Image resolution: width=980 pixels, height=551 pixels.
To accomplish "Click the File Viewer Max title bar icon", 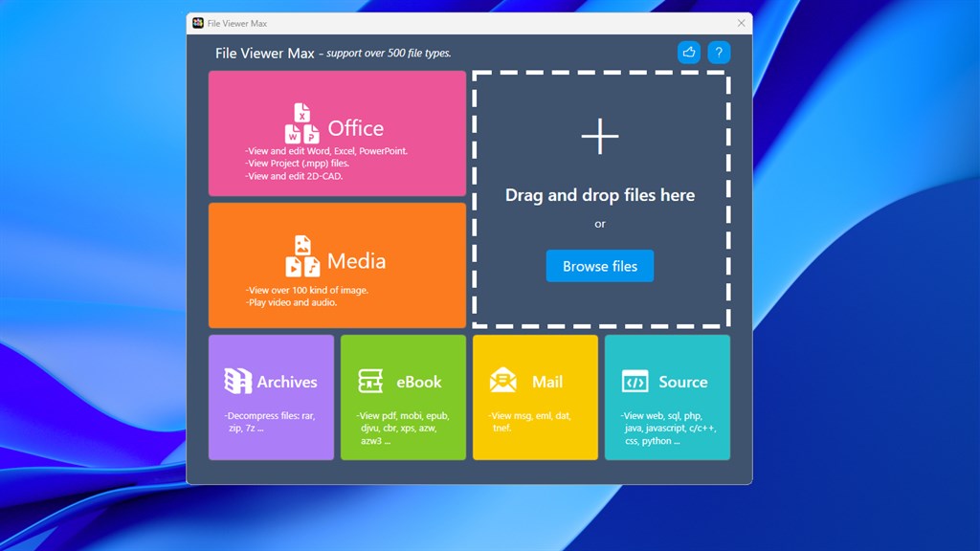I will (x=198, y=23).
